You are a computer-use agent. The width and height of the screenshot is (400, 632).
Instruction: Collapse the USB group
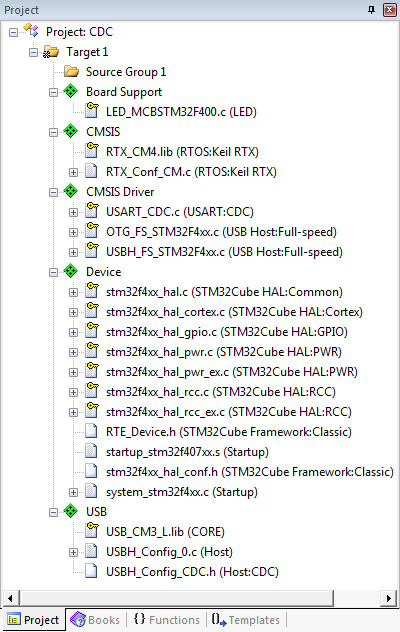coord(53,512)
